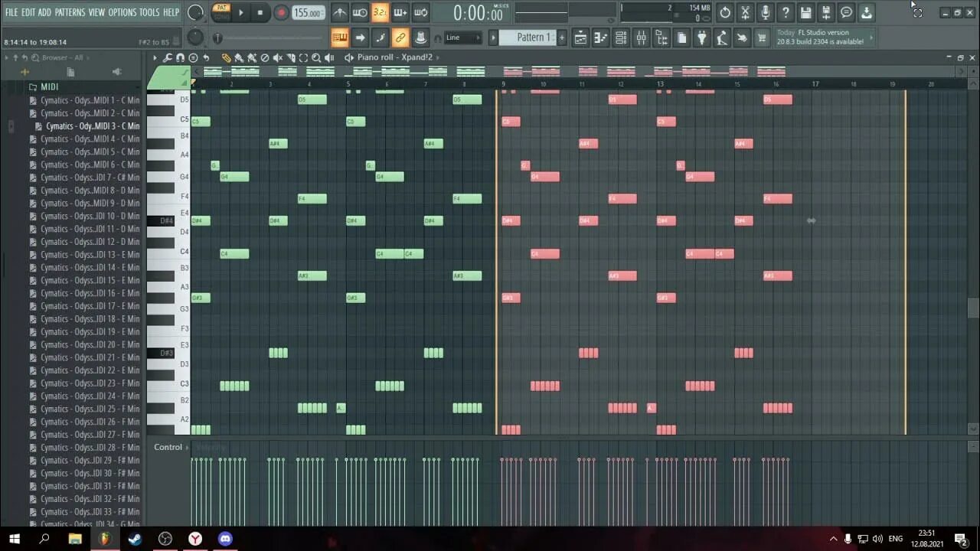980x551 pixels.
Task: Open piano roll menu arrow at far left
Action: pos(155,57)
